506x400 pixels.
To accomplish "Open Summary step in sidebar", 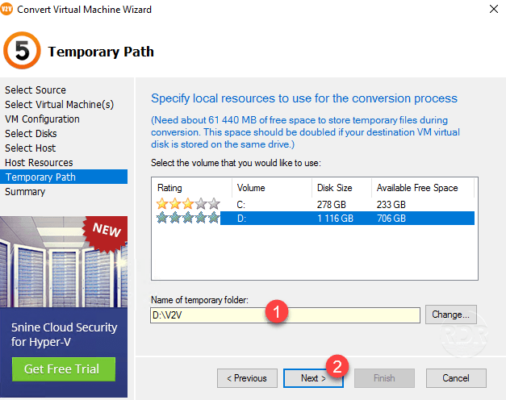I will [x=25, y=192].
